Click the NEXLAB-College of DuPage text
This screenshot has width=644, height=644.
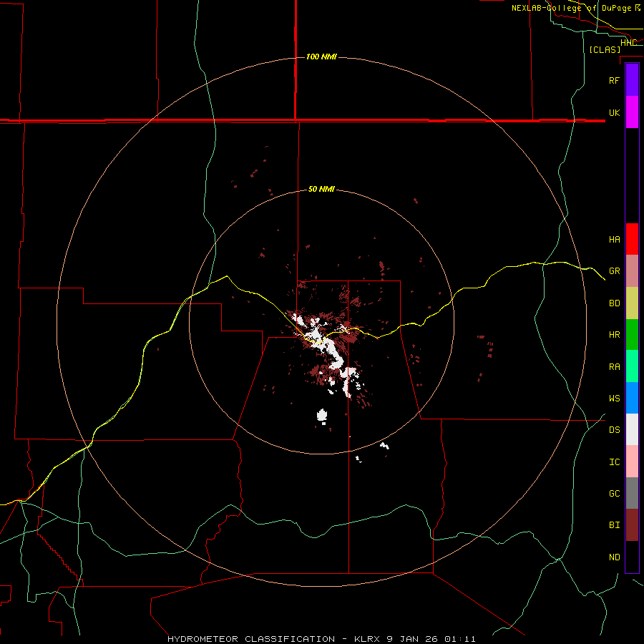point(571,8)
